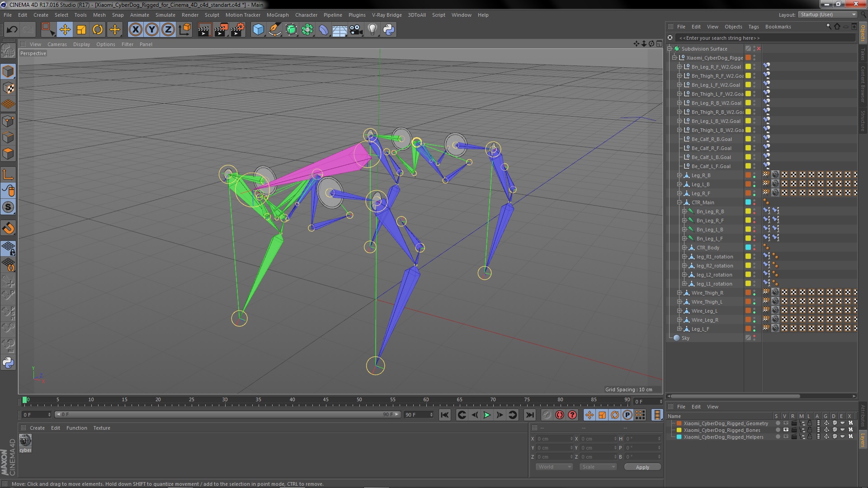Open the MoGraph menu
The height and width of the screenshot is (488, 868).
[x=278, y=15]
